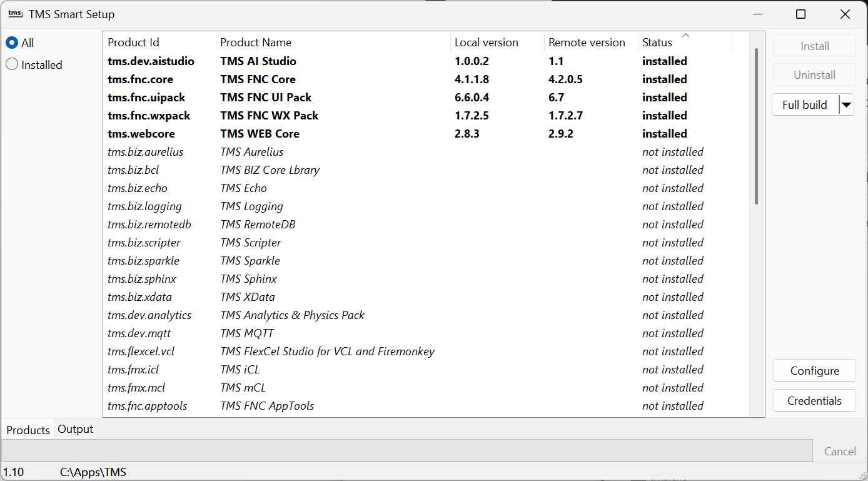This screenshot has width=868, height=481.
Task: Select the TMS Sphinx entry
Action: (x=248, y=279)
